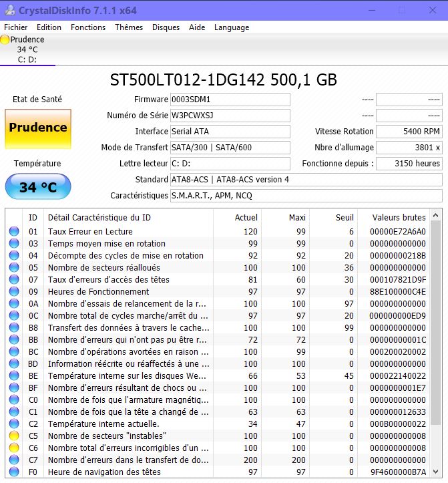Click the 34 °C temperature button
Viewport: 448px width, 483px height.
point(38,186)
